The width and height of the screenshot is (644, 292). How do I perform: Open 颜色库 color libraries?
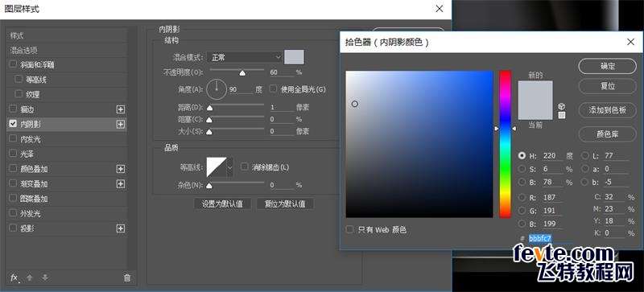tap(608, 134)
